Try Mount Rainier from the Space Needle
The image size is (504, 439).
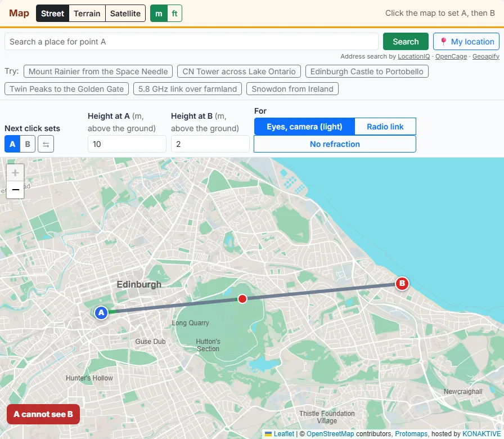[x=98, y=71]
